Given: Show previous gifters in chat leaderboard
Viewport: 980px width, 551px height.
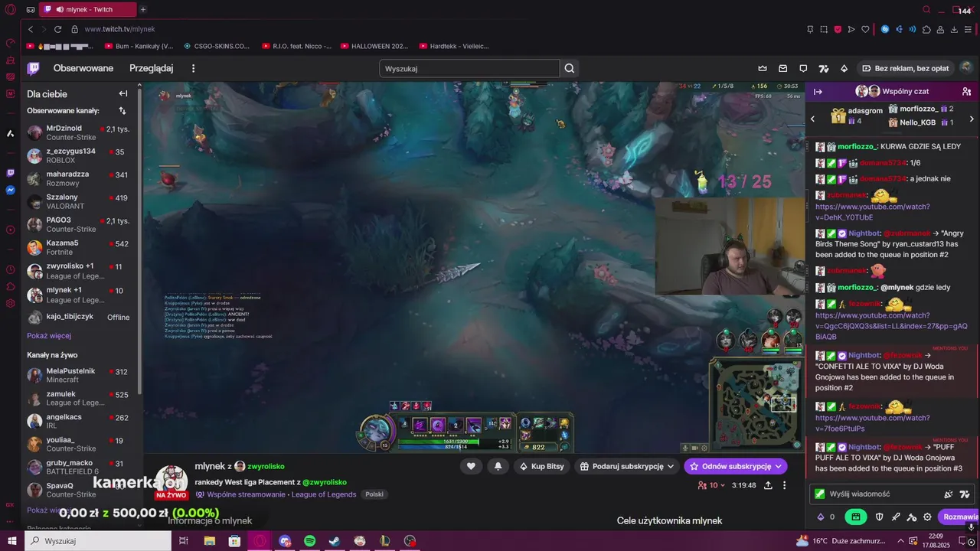Looking at the screenshot, I should 813,119.
